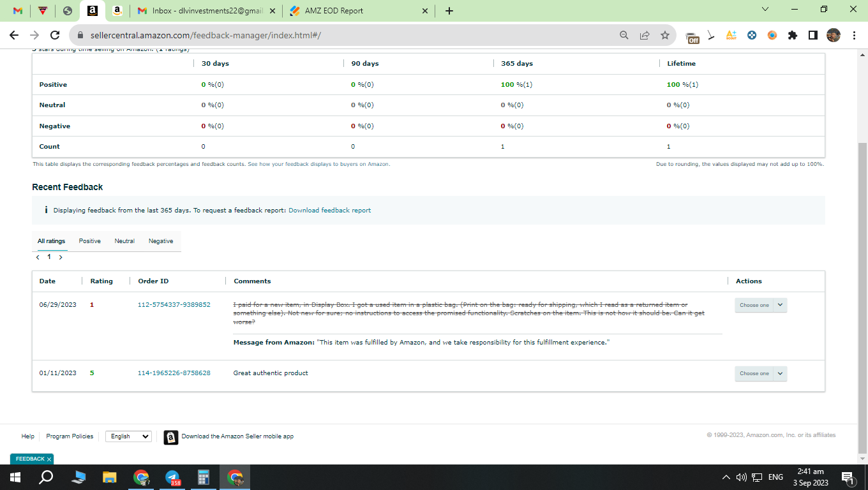Open the extension showing the Off badge
This screenshot has width=868, height=490.
coord(692,36)
